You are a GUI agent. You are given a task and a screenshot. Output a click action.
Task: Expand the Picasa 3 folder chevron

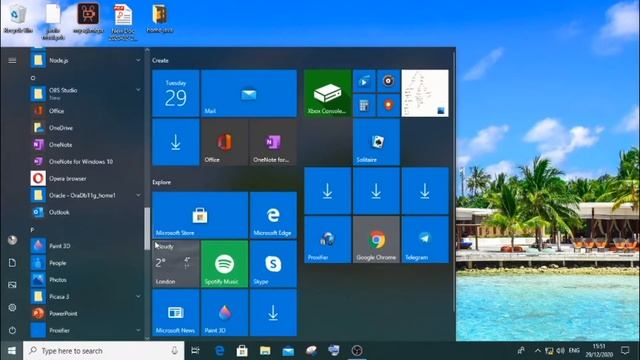pos(138,296)
